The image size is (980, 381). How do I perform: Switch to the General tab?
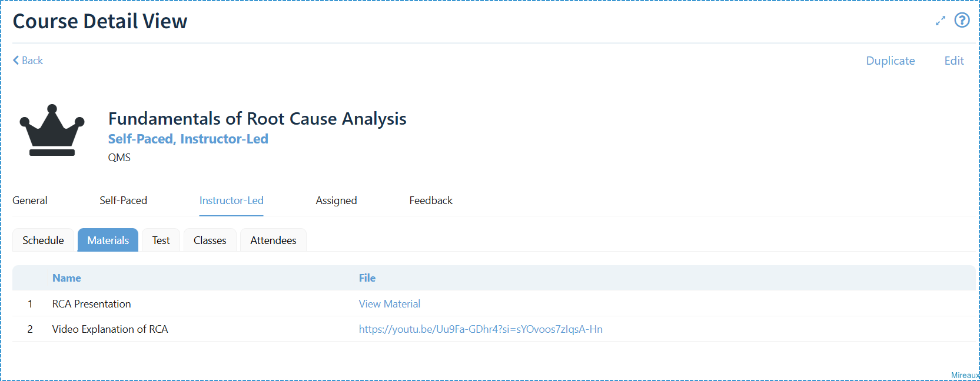[30, 200]
